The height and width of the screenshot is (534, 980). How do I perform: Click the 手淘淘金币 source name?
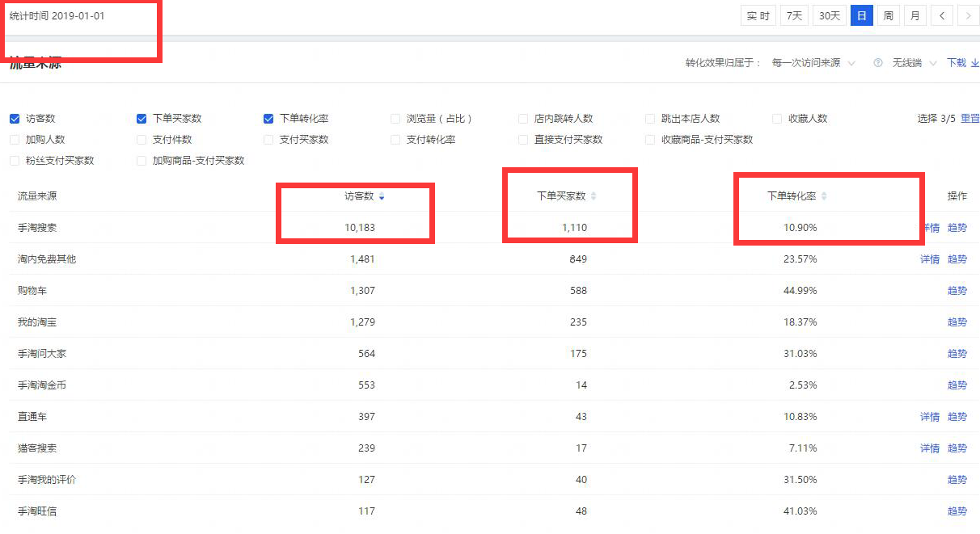point(42,385)
